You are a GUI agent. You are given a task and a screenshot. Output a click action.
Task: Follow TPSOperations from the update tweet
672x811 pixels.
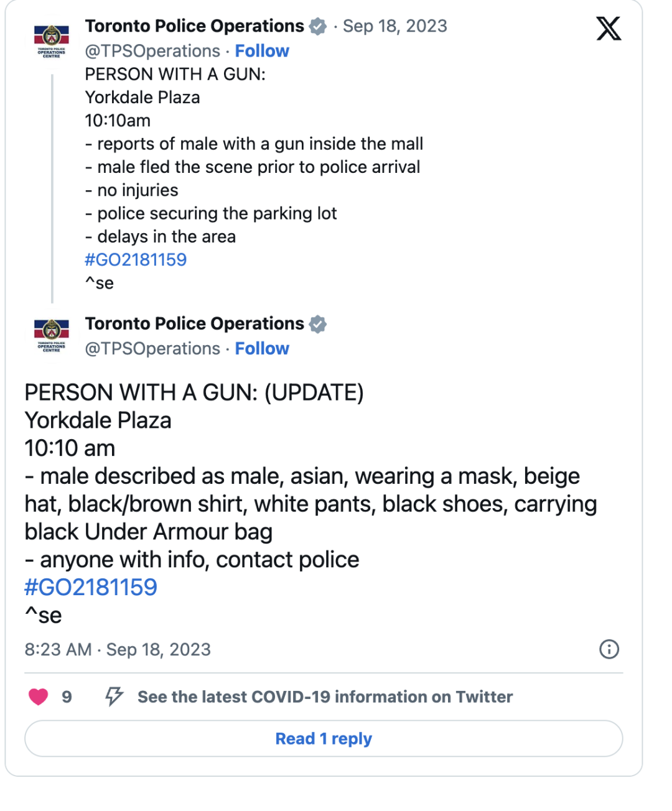tap(262, 348)
